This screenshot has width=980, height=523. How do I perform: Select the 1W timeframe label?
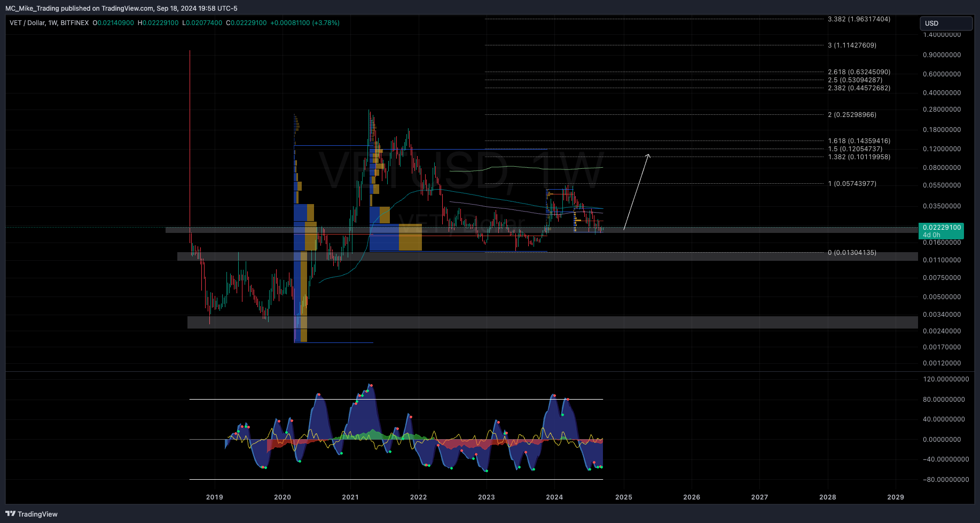point(52,23)
